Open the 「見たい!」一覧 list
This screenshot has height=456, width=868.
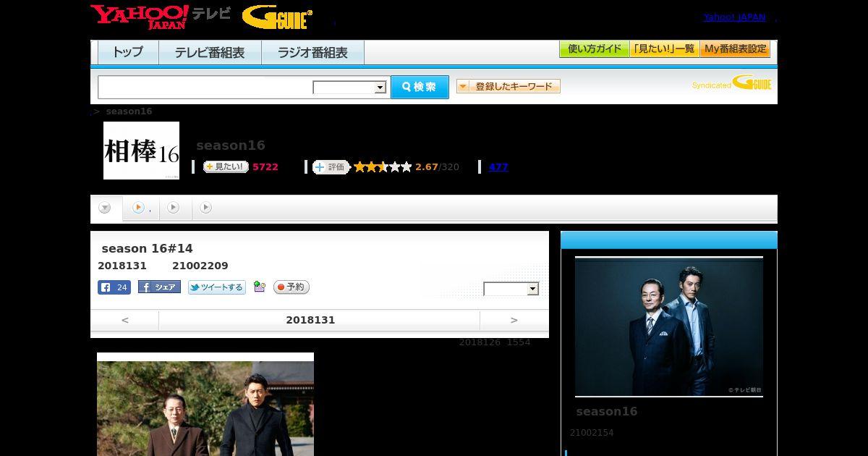(664, 49)
